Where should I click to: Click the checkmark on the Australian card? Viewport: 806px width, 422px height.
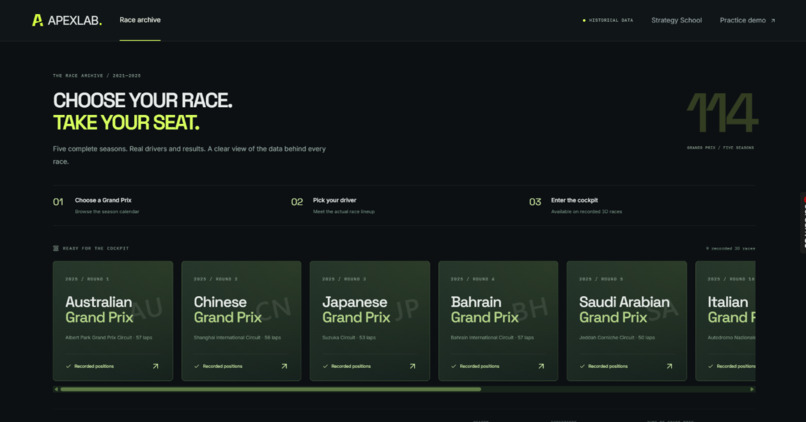[x=68, y=366]
